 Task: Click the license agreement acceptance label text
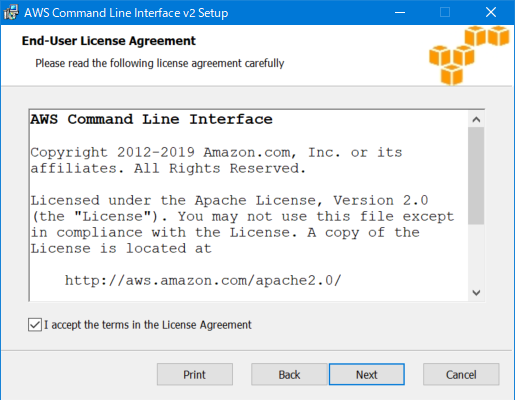148,325
